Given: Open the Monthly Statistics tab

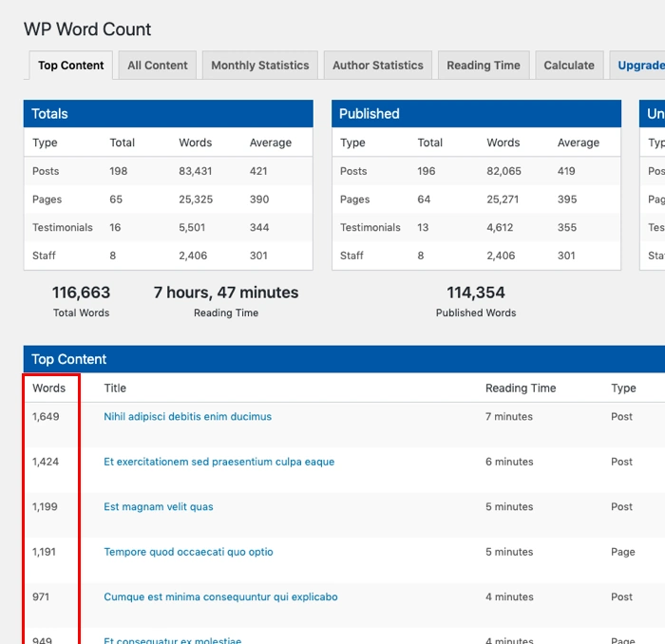Looking at the screenshot, I should 260,66.
